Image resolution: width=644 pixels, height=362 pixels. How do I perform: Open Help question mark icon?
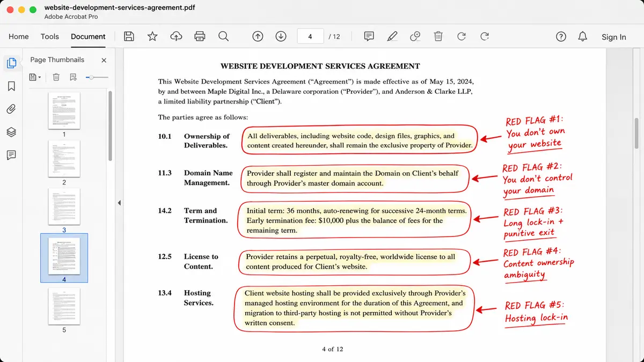(x=561, y=36)
